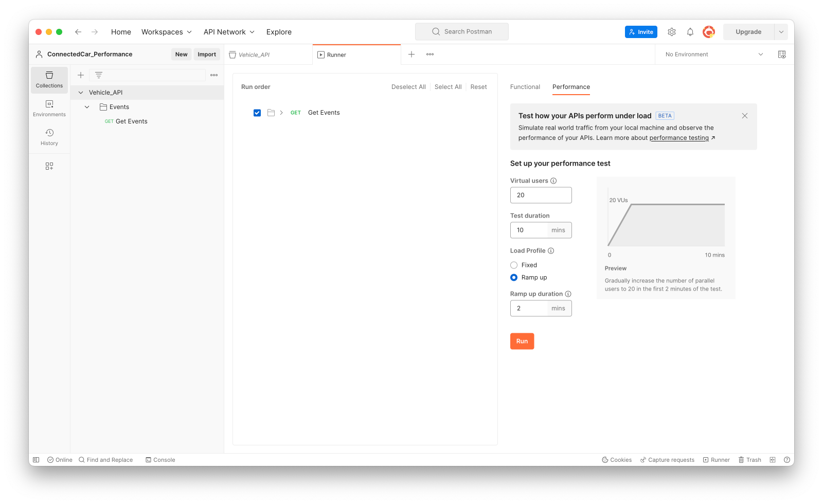Collapse the Vehicle_API collection
The height and width of the screenshot is (504, 823).
(x=81, y=93)
